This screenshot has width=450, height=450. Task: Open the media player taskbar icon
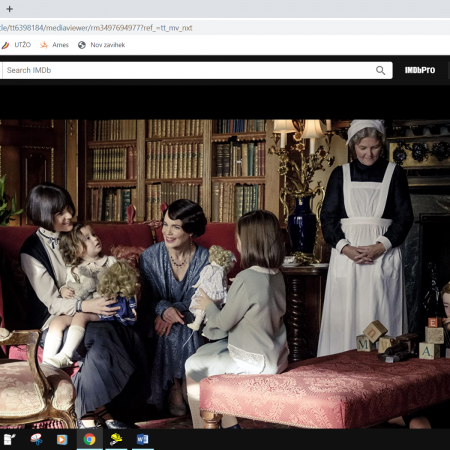tap(62, 439)
